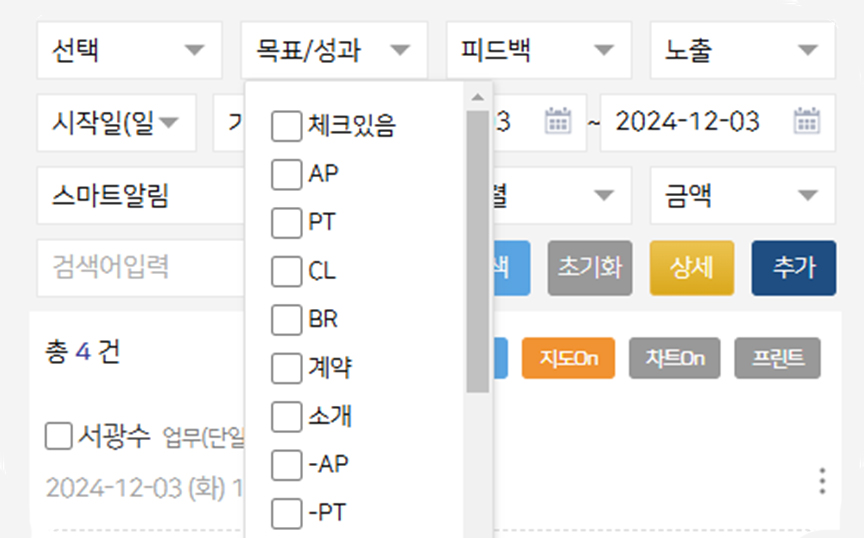Enable the 계약 checkbox

click(x=286, y=369)
